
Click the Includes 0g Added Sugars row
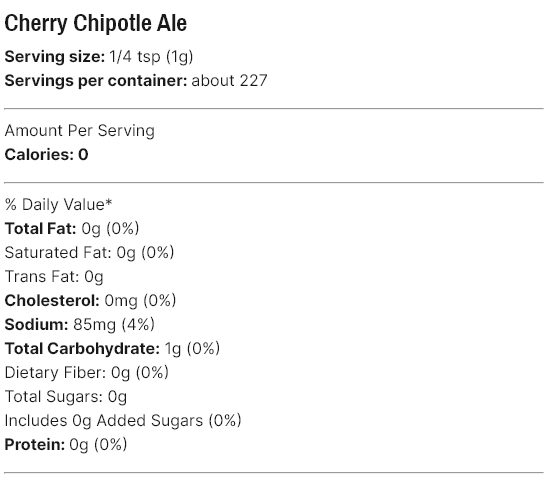tap(123, 421)
